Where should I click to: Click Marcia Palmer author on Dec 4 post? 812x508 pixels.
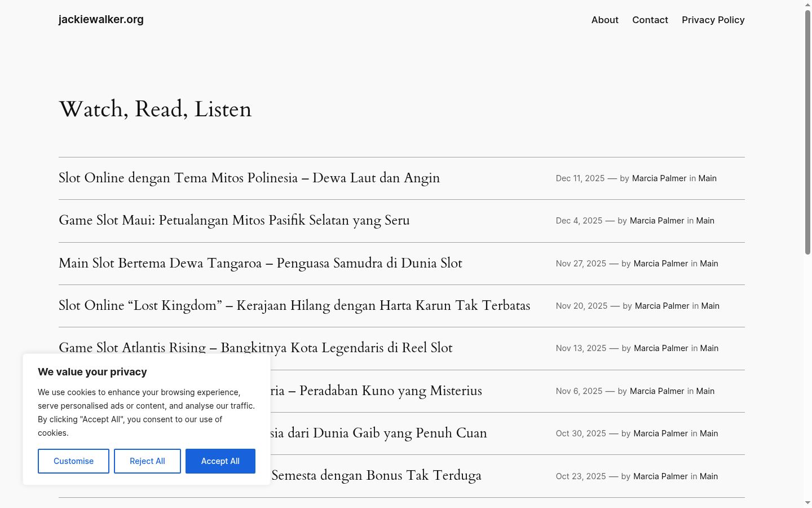pyautogui.click(x=657, y=221)
